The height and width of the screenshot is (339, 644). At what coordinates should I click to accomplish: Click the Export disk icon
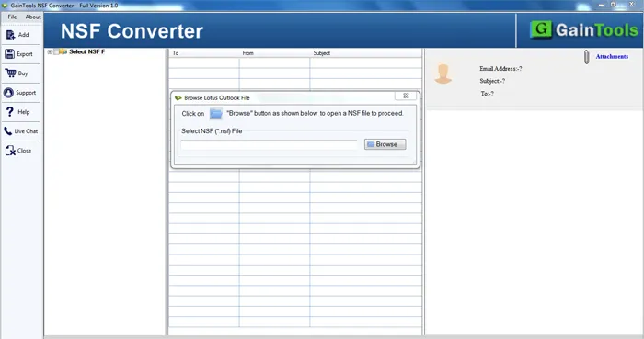point(9,53)
